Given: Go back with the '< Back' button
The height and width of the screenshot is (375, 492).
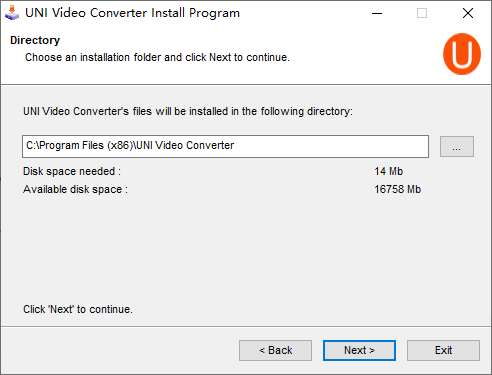Looking at the screenshot, I should tap(275, 350).
